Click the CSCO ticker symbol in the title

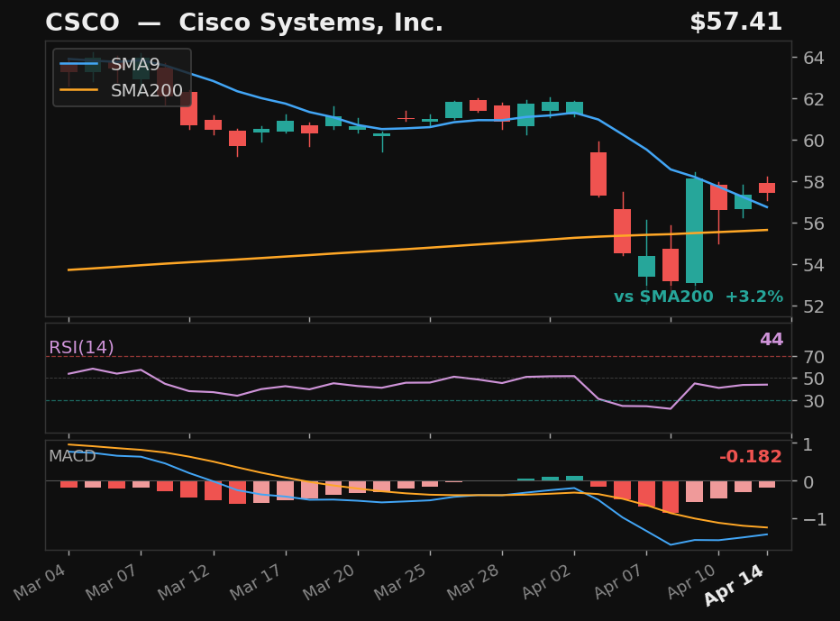click(83, 23)
